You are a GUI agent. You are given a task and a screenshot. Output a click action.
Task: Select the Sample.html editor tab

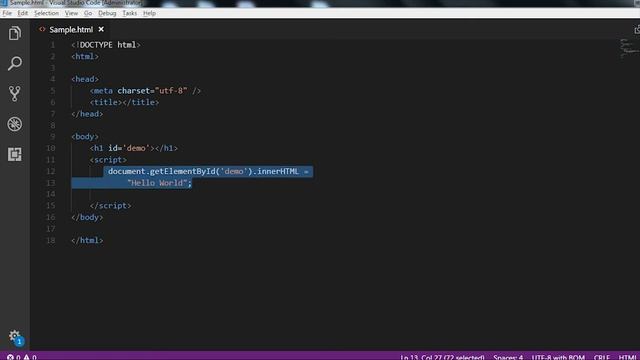[71, 29]
